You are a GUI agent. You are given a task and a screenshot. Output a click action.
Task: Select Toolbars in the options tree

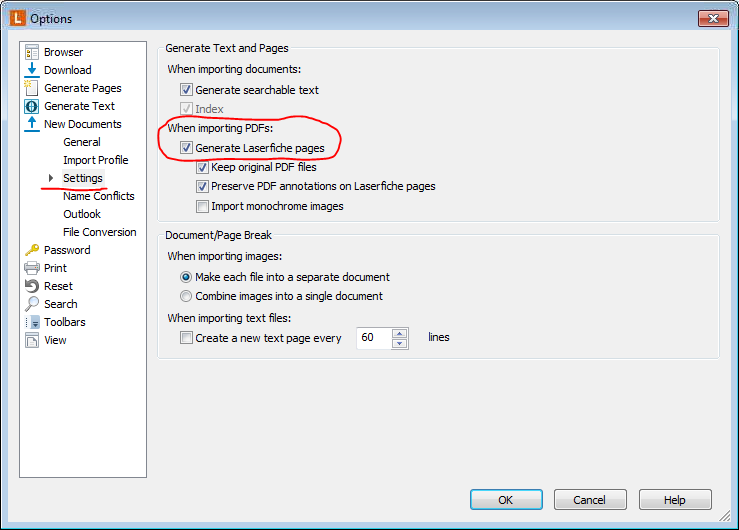click(65, 322)
